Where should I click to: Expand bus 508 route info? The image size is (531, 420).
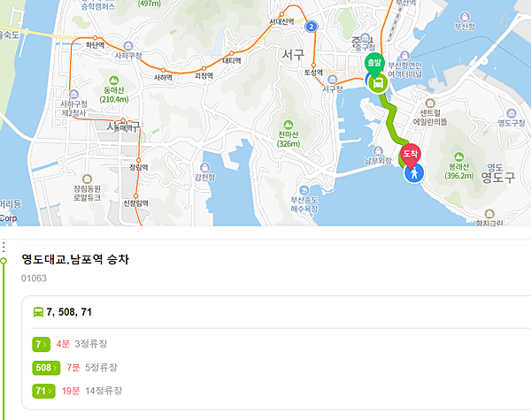click(x=43, y=367)
